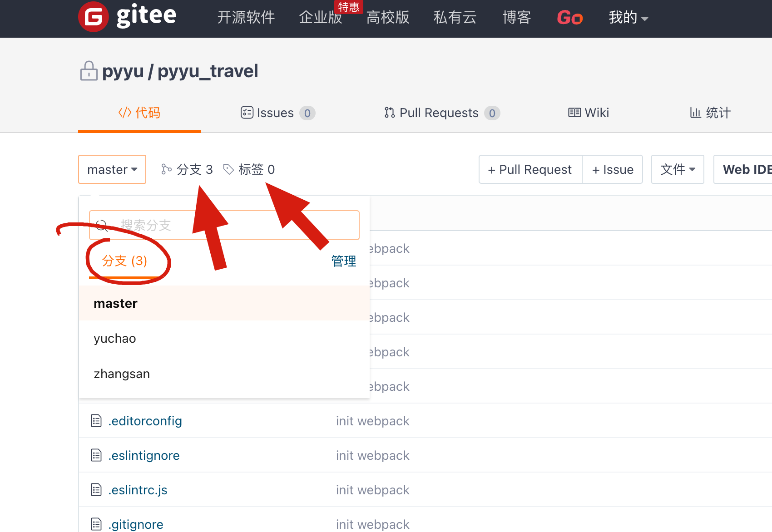This screenshot has height=532, width=772.
Task: Expand the master branch dropdown
Action: click(112, 169)
